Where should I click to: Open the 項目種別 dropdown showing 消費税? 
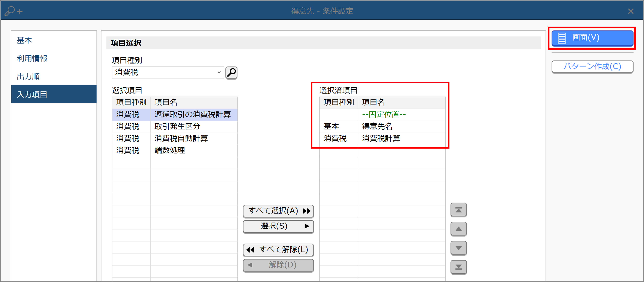coord(168,73)
